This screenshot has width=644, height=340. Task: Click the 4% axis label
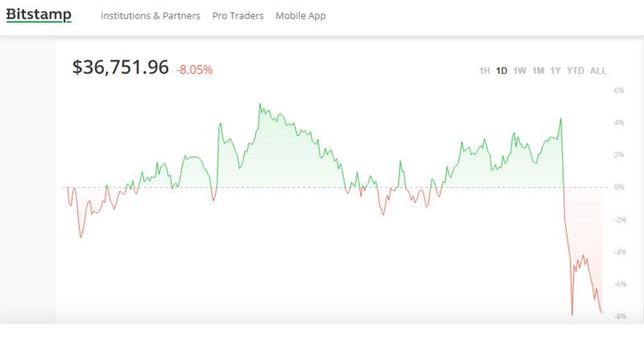[619, 123]
